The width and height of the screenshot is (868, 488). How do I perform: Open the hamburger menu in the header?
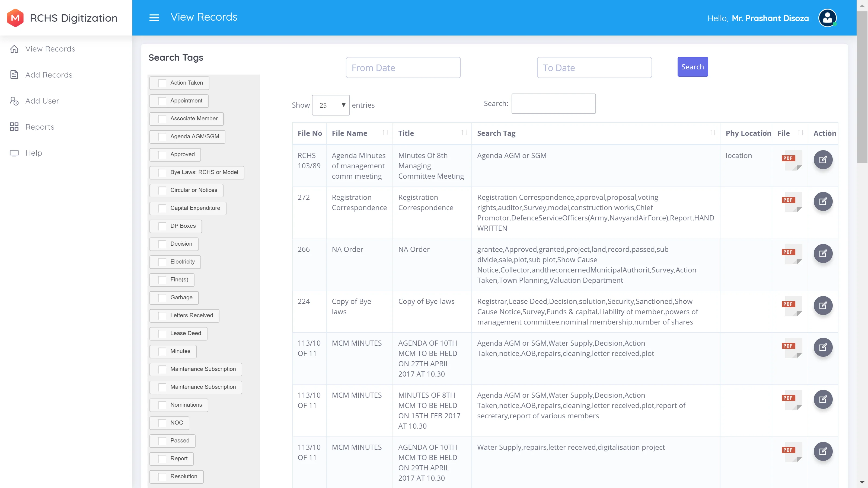(x=154, y=18)
